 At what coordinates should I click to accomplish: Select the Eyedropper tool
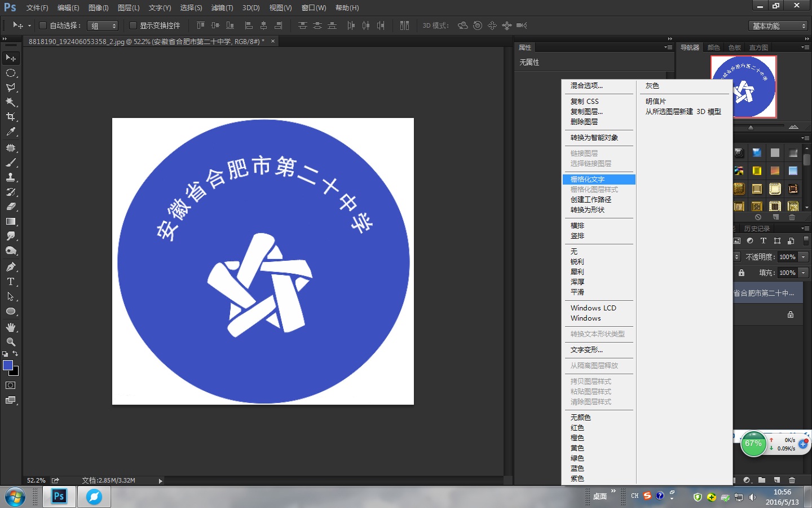pos(11,132)
